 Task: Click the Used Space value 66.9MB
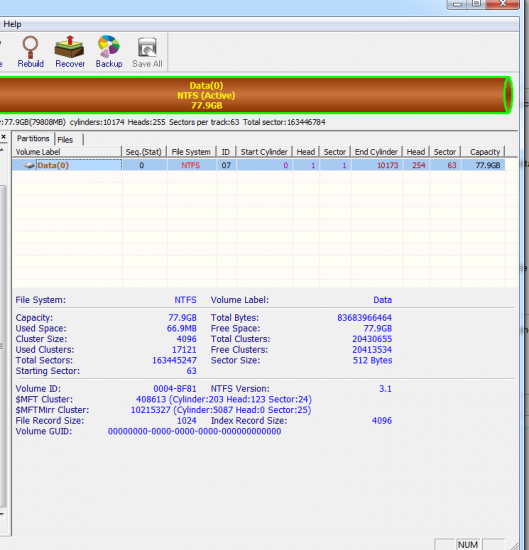point(182,328)
